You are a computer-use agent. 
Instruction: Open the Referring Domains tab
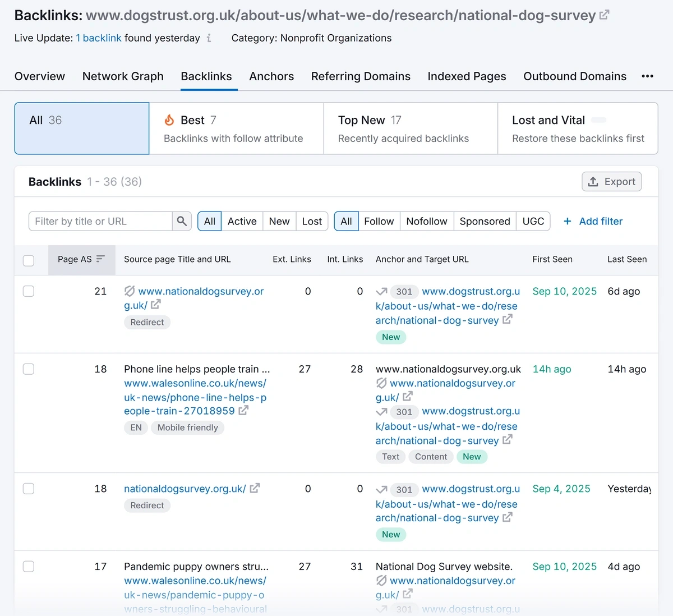point(361,76)
